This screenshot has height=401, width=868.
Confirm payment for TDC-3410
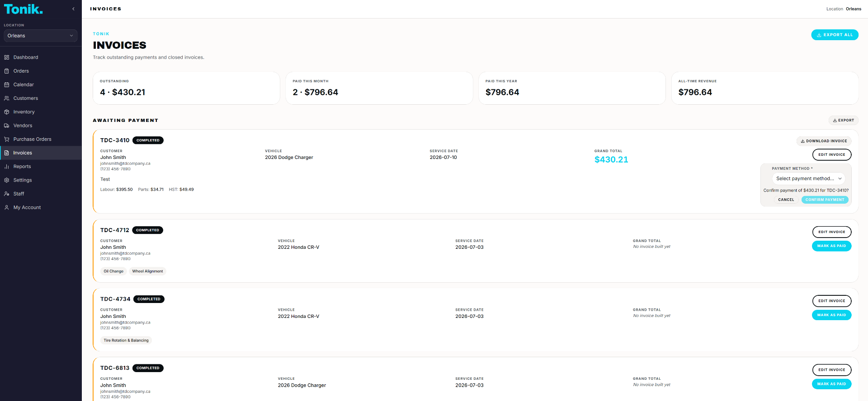pos(825,200)
